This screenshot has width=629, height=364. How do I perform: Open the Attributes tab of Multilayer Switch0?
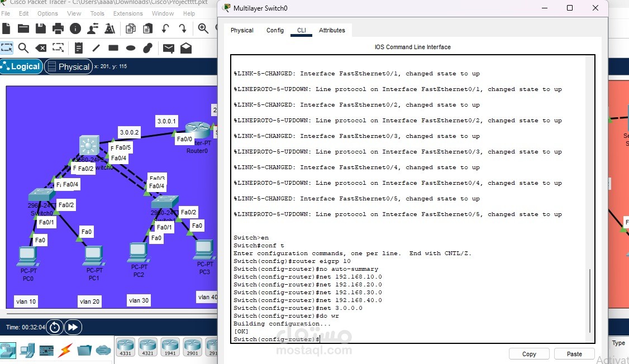click(x=332, y=30)
